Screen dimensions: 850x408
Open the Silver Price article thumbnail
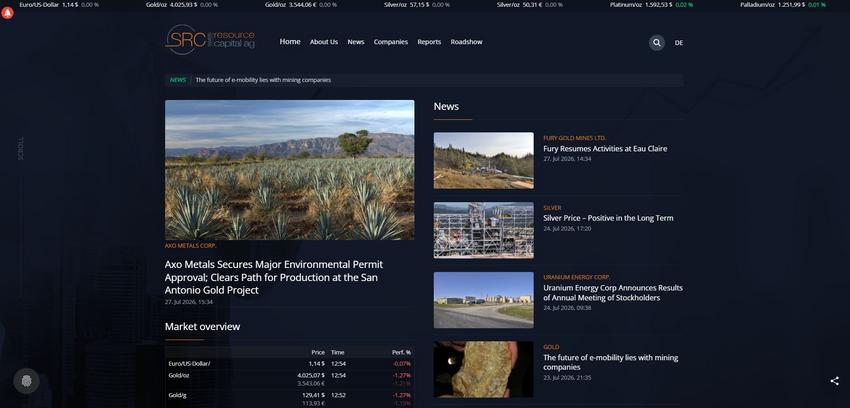(x=484, y=230)
